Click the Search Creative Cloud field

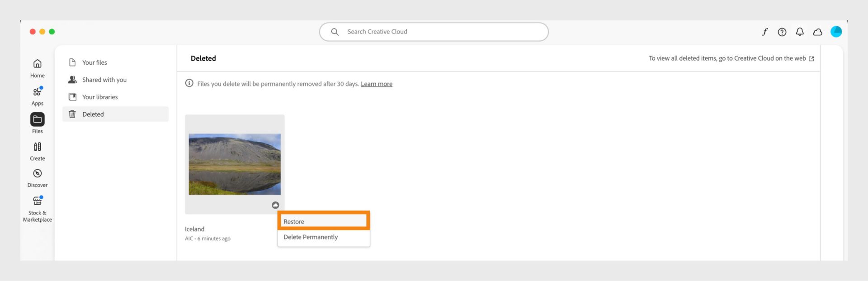pos(434,32)
